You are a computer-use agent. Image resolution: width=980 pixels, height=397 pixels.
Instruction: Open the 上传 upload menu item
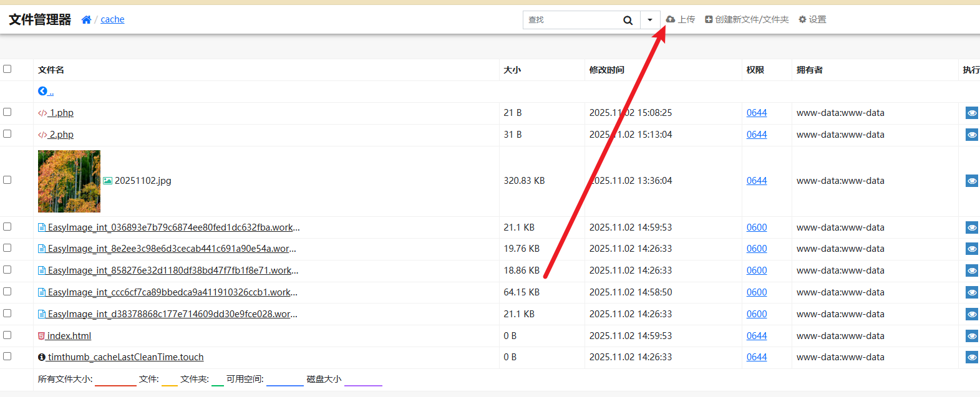coord(681,20)
